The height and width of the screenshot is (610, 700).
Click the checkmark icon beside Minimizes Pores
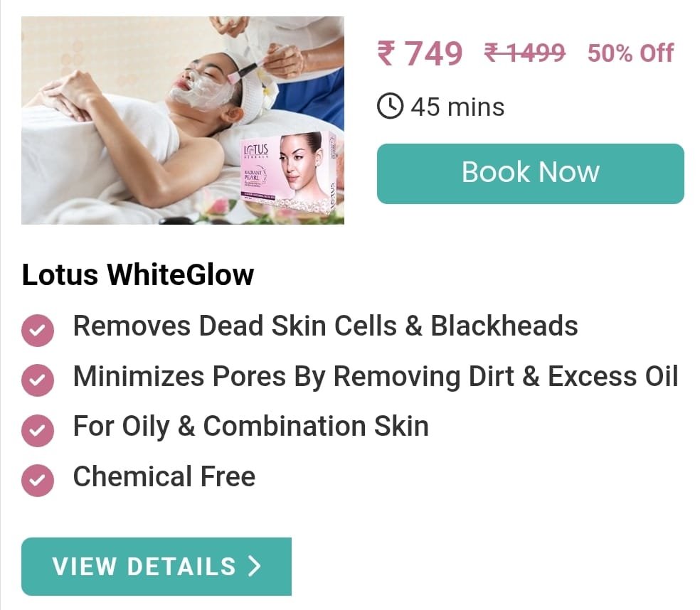tap(38, 380)
